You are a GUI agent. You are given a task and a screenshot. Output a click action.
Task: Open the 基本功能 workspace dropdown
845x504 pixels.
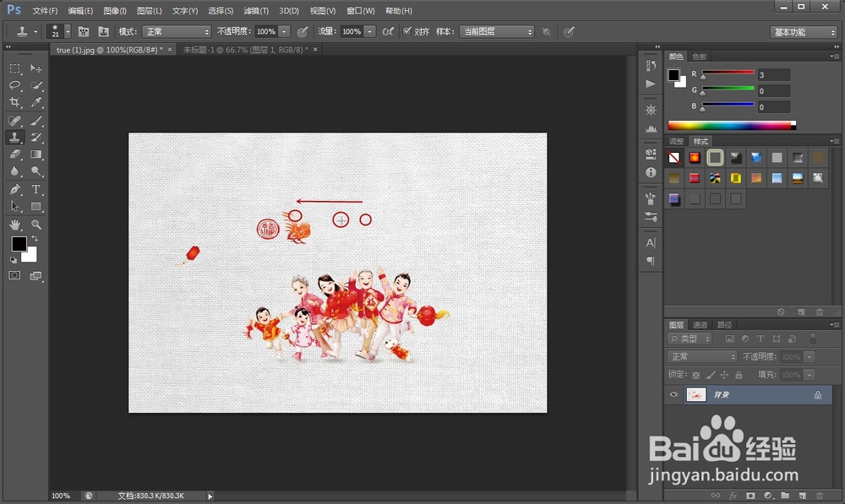[803, 32]
